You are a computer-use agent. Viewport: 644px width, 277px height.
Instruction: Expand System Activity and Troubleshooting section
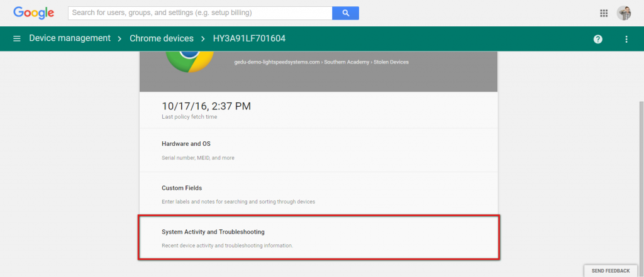(x=318, y=237)
